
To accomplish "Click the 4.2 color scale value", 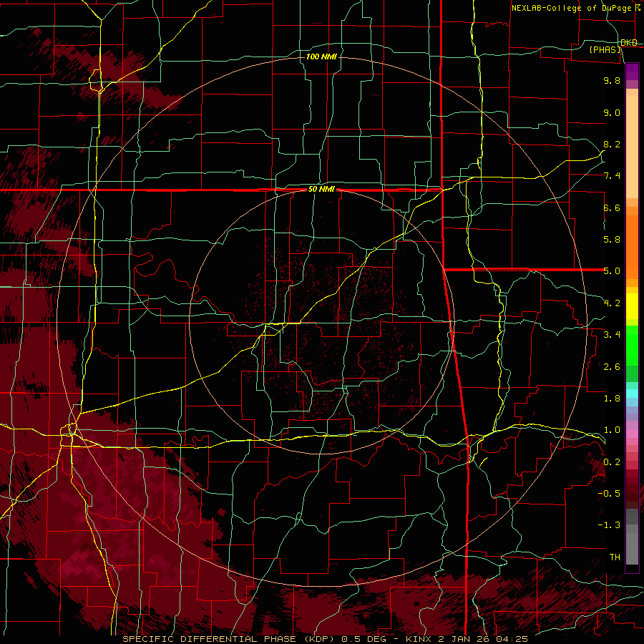I will coord(612,303).
